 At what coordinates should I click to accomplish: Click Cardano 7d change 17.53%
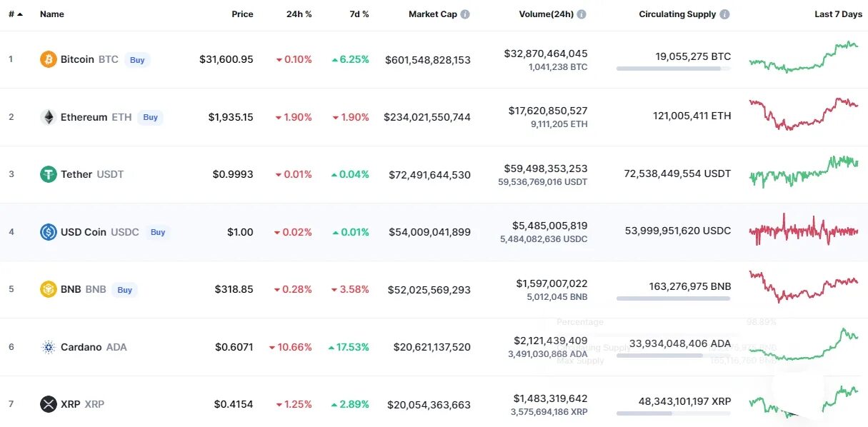(x=349, y=347)
